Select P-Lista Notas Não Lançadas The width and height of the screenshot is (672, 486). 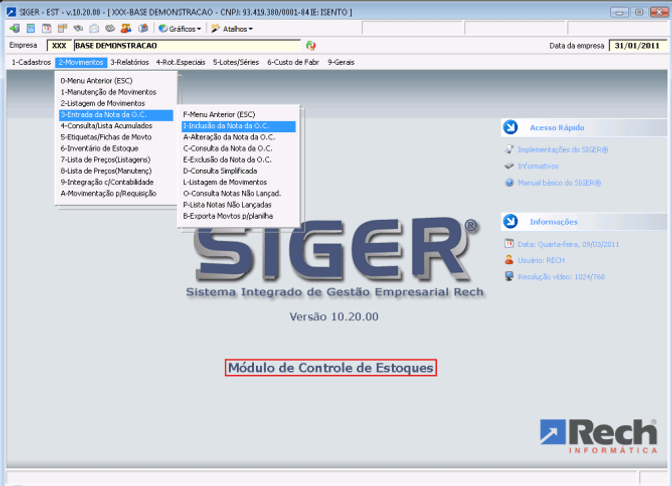pyautogui.click(x=238, y=204)
